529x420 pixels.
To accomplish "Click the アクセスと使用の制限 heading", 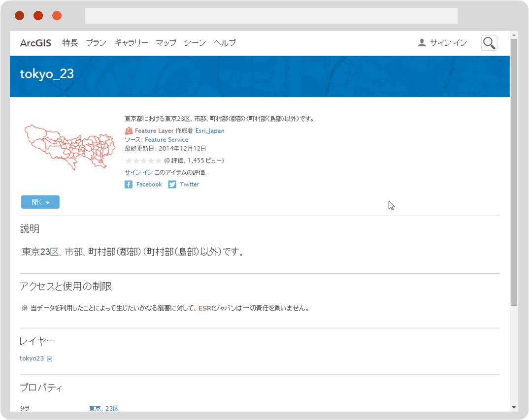I will 66,287.
